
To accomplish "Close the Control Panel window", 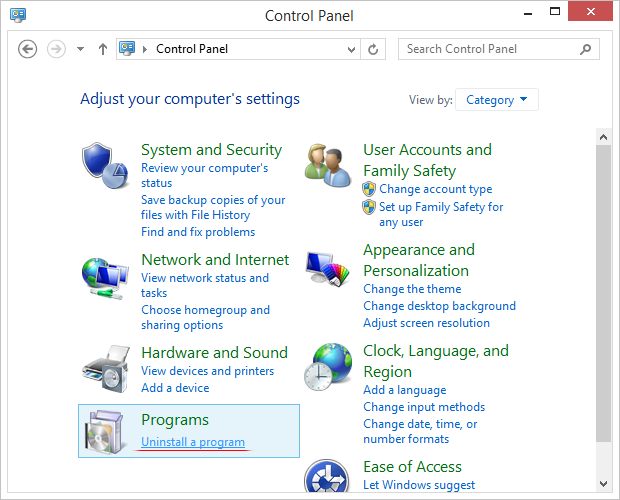I will pyautogui.click(x=590, y=11).
